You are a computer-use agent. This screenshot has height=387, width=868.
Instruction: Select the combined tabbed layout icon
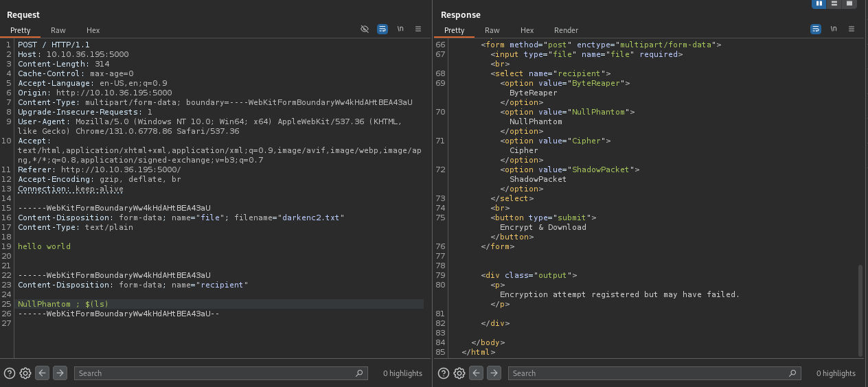coord(849,3)
